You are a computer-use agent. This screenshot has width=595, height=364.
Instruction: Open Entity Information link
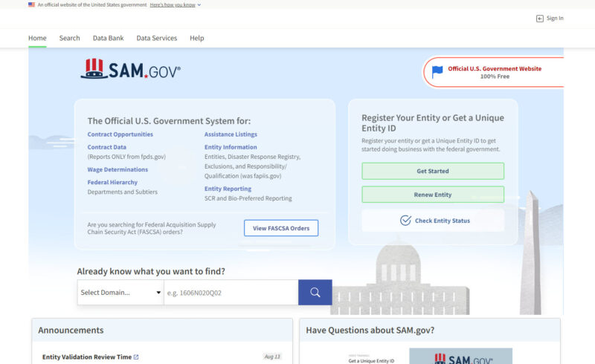231,147
